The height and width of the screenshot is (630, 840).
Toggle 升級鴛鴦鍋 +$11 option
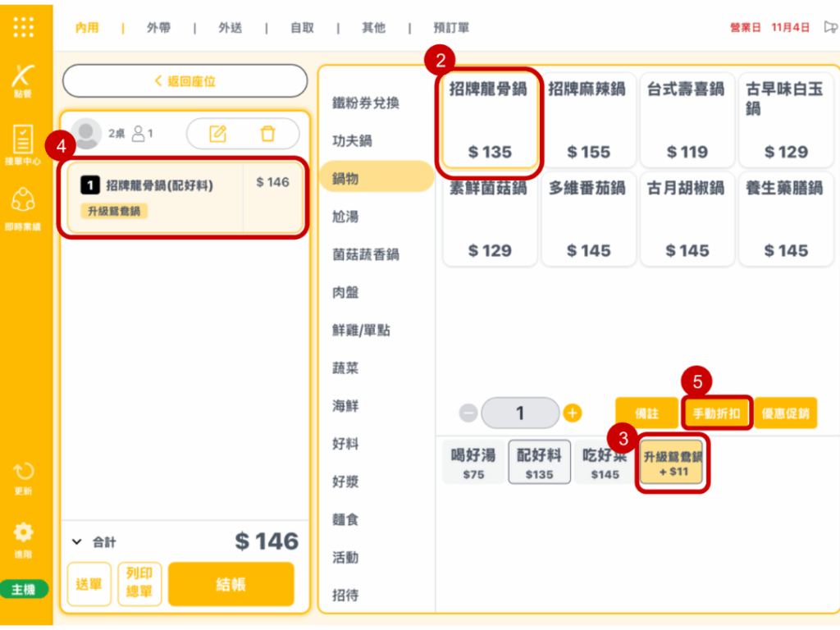pos(673,463)
